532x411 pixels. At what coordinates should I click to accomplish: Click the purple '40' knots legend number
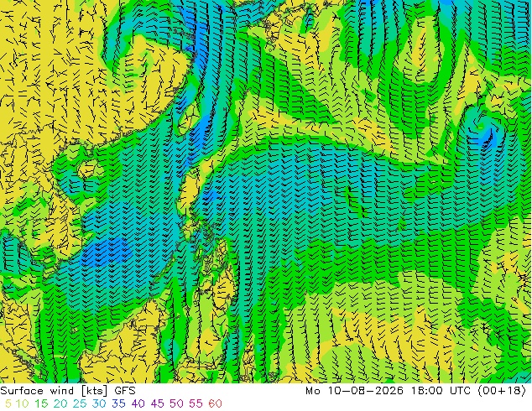(x=138, y=403)
